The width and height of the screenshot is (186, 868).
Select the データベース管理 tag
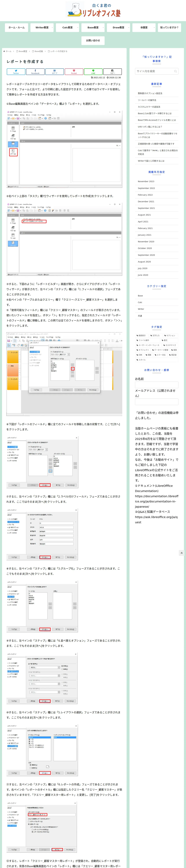(x=160, y=350)
